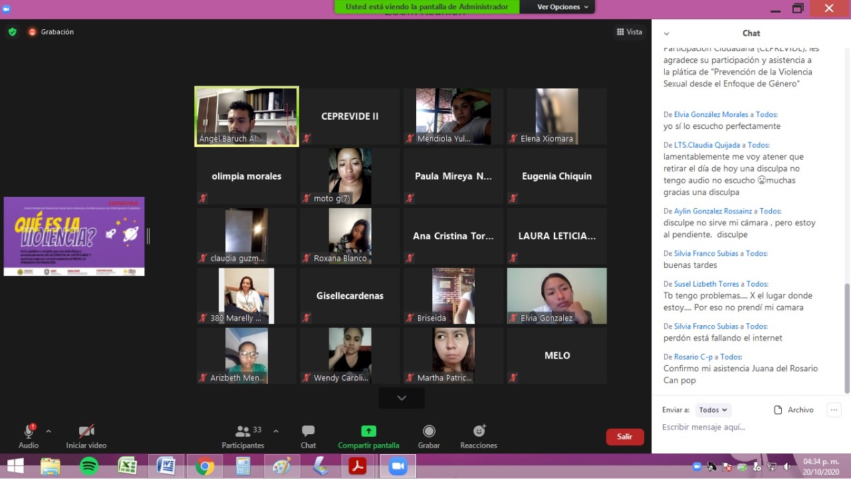Open Adobe Acrobat Reader from the taskbar
The height and width of the screenshot is (504, 851).
(358, 466)
